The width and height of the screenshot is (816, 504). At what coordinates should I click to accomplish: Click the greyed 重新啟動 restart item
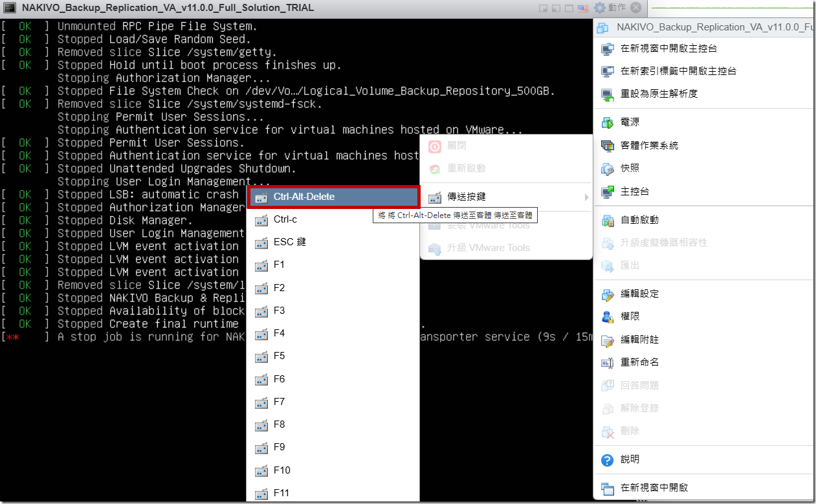pyautogui.click(x=506, y=168)
